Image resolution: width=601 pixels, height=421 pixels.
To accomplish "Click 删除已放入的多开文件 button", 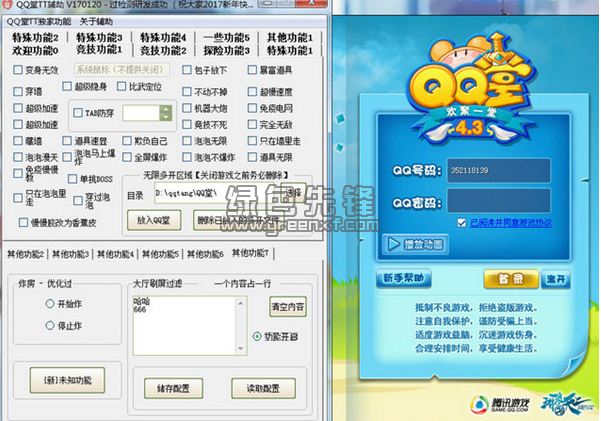I will point(238,220).
